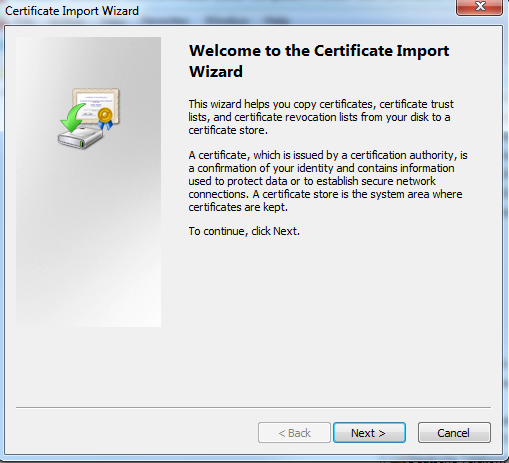This screenshot has height=463, width=509.
Task: Click 'certificates are kept.' at end of second paragraph
Action: 238,207
